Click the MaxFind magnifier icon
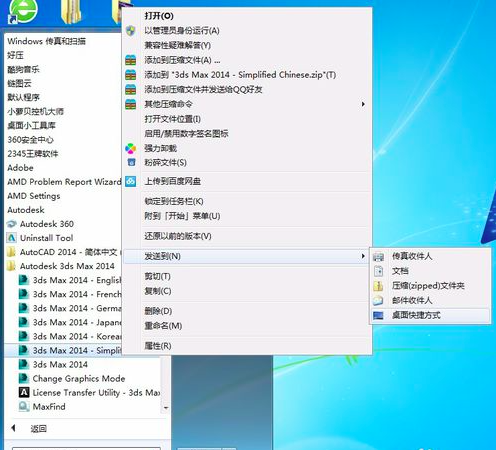The height and width of the screenshot is (450, 496). tap(24, 407)
